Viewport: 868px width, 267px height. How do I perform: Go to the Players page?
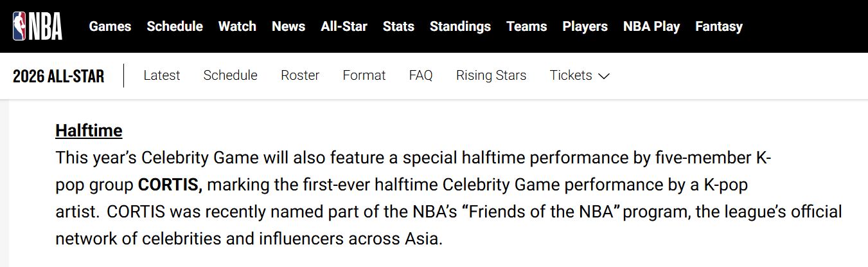pyautogui.click(x=585, y=26)
